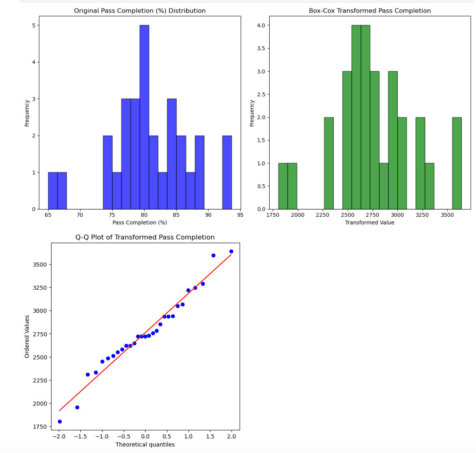The height and width of the screenshot is (453, 476).
Task: Click the "5" y-axis tick of the blue histogram
Action: coord(34,26)
